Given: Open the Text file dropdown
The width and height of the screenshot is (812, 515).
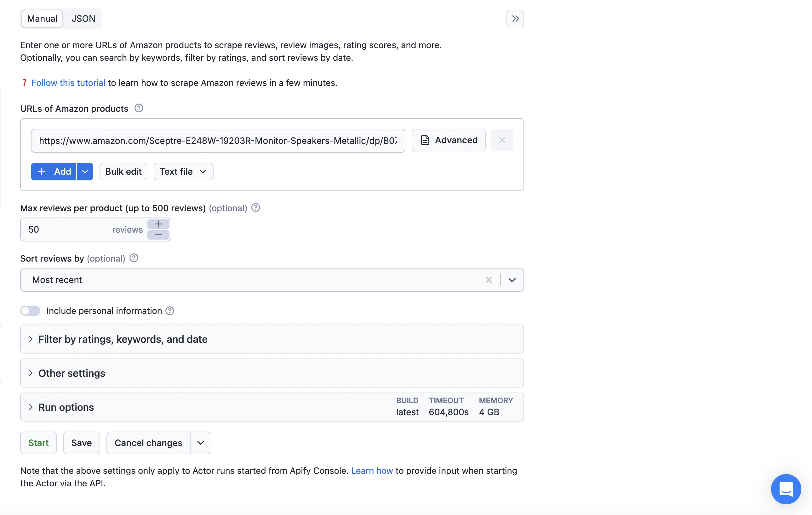Looking at the screenshot, I should pyautogui.click(x=183, y=172).
